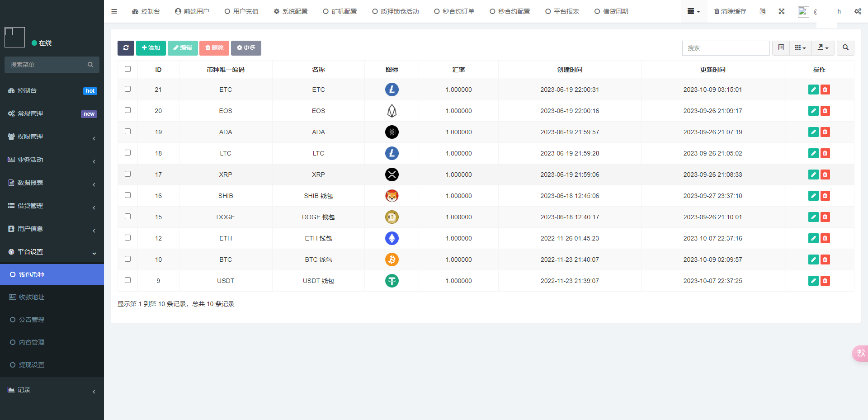Click the Bitcoin coin icon in BTC row
The width and height of the screenshot is (868, 420).
392,260
